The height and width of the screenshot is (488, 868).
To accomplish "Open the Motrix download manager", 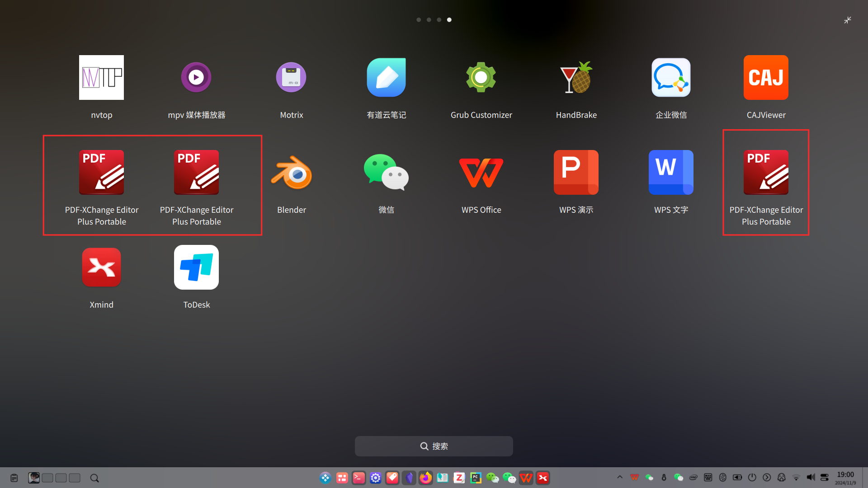I will 291,77.
